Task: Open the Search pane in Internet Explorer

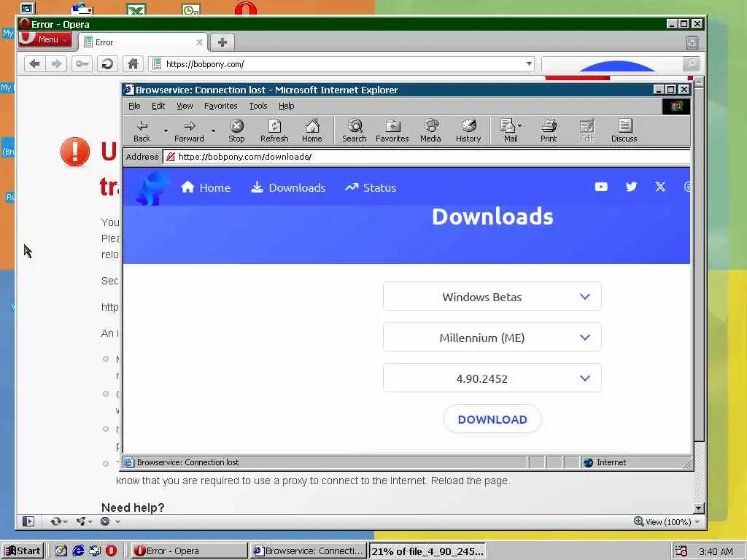Action: [355, 131]
